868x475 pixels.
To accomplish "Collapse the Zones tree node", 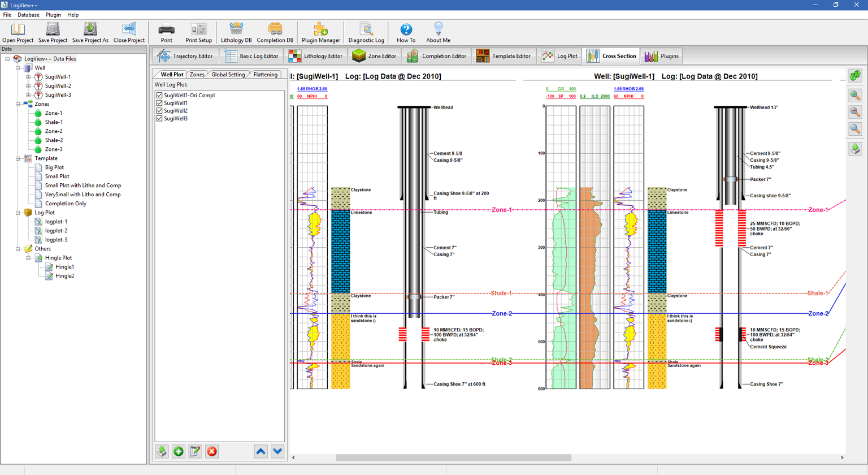I will click(x=18, y=104).
